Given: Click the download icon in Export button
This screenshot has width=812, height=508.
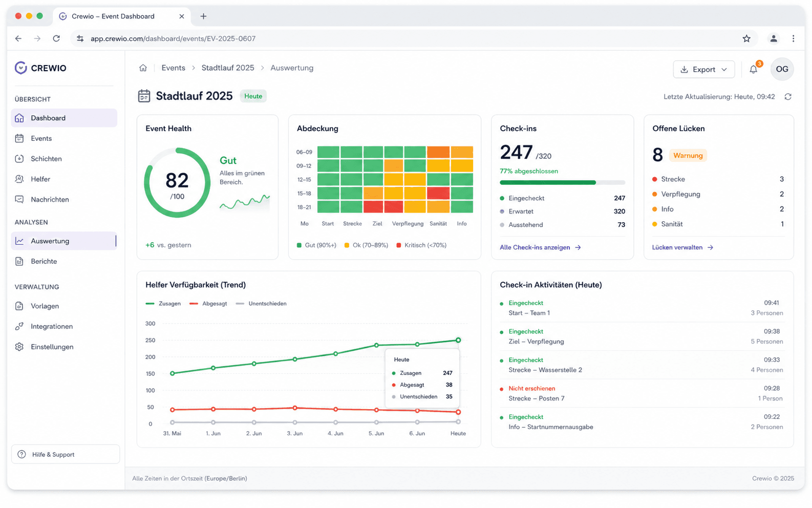Looking at the screenshot, I should [x=684, y=69].
